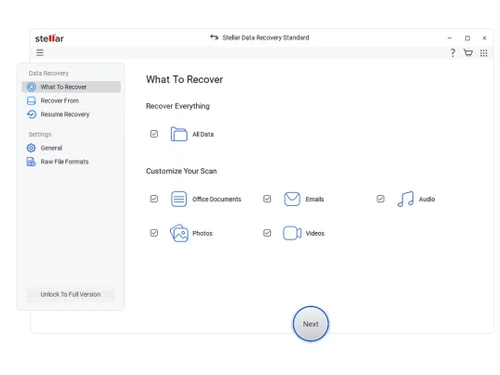Viewport: 500px width, 375px height.
Task: Click the General settings gear icon
Action: (31, 148)
